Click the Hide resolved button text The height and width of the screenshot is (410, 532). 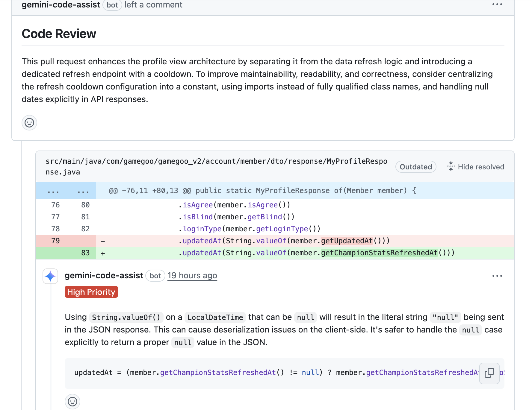click(481, 167)
